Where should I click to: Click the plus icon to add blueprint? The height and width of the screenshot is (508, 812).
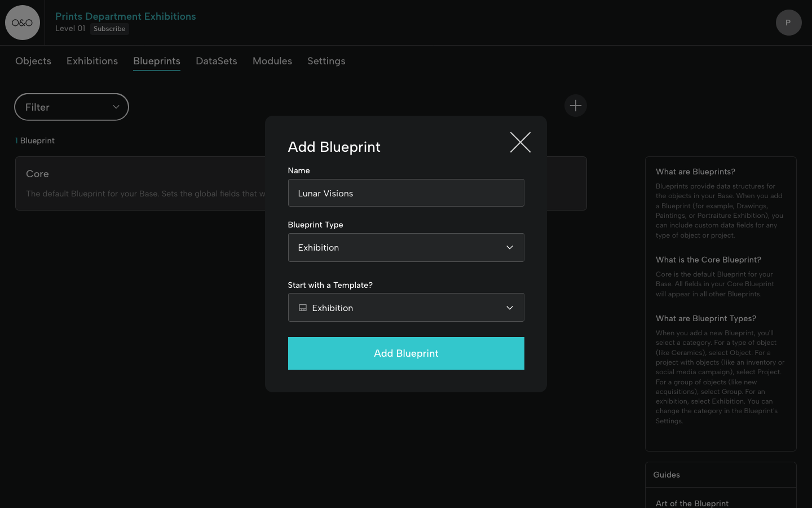[575, 106]
